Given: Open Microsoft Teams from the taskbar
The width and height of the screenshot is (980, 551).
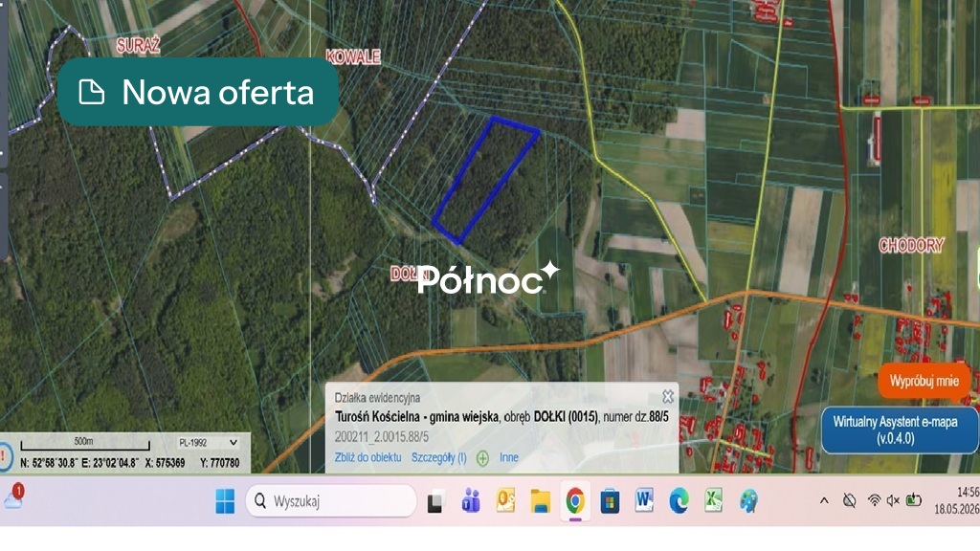Looking at the screenshot, I should point(471,501).
